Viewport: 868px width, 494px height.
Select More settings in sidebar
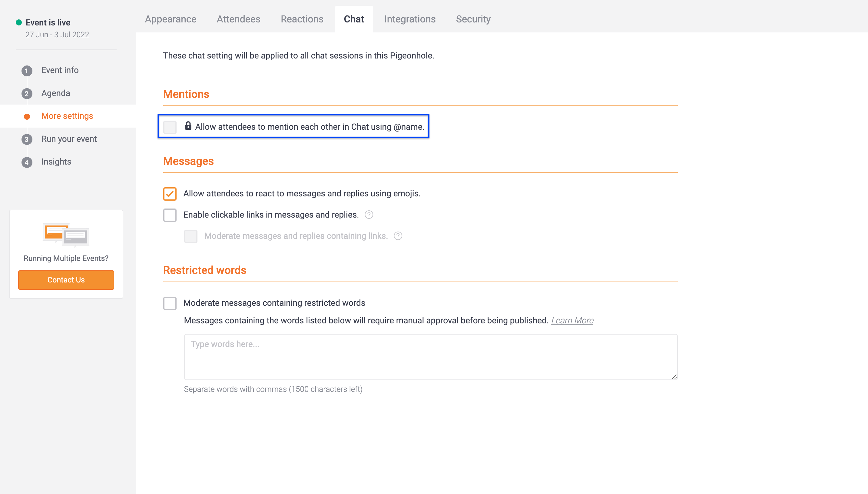coord(67,116)
